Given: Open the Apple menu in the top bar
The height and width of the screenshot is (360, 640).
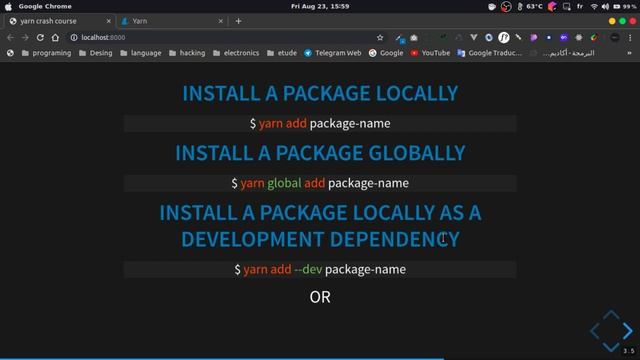Looking at the screenshot, I should pos(8,7).
